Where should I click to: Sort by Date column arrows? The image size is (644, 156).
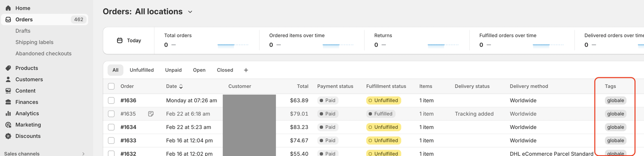coord(181,86)
